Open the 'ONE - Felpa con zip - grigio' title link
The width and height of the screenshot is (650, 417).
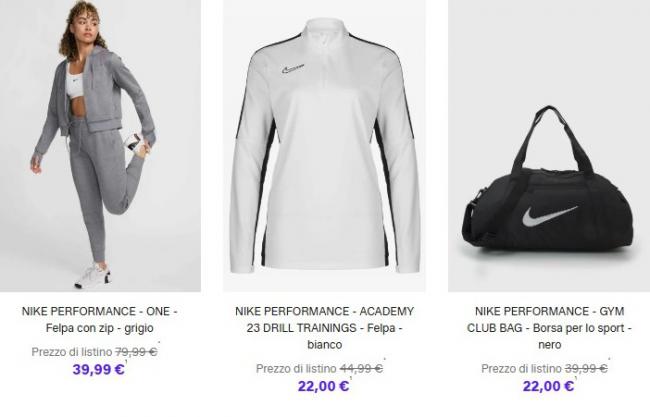click(x=99, y=320)
